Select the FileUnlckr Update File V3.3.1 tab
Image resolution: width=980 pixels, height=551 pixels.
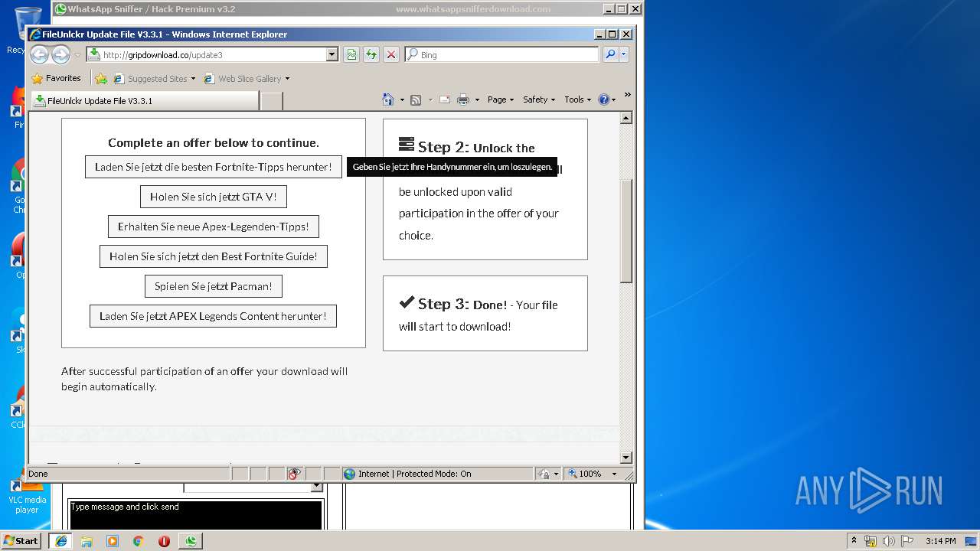[x=145, y=100]
